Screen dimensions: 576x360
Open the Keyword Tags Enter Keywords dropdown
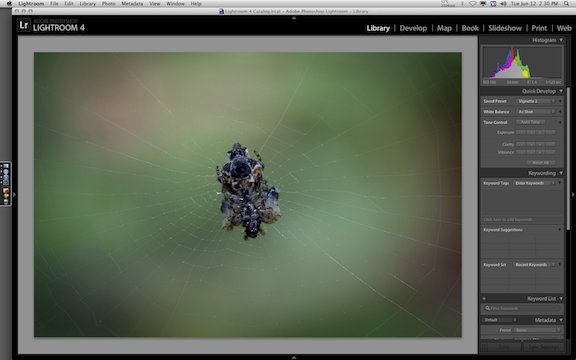pyautogui.click(x=534, y=183)
